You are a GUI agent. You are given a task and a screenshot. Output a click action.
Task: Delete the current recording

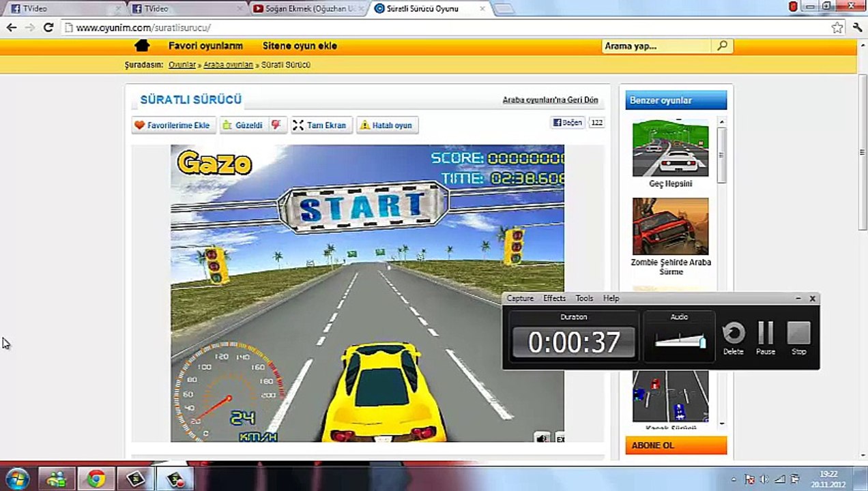click(x=734, y=338)
